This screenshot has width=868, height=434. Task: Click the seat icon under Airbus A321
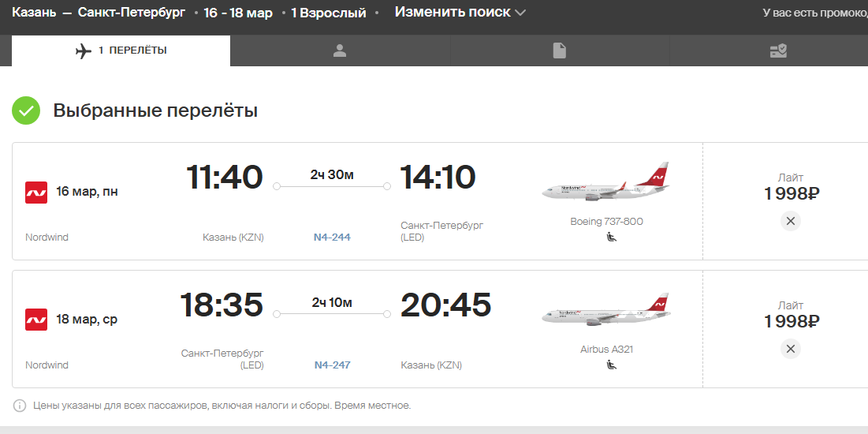coord(612,365)
